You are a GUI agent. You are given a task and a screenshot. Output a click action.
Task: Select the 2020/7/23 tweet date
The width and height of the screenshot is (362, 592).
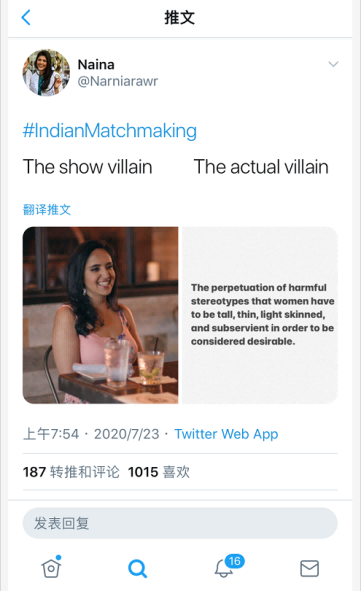[126, 434]
